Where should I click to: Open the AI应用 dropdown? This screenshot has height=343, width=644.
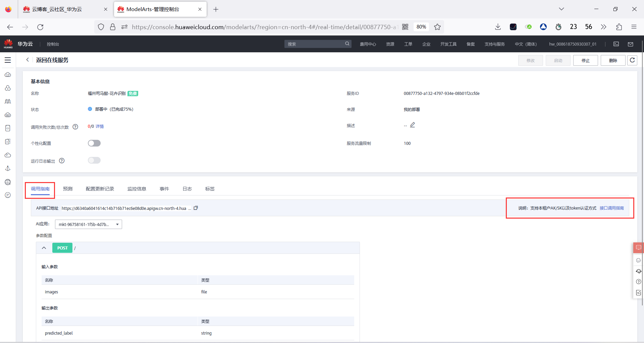coord(89,224)
